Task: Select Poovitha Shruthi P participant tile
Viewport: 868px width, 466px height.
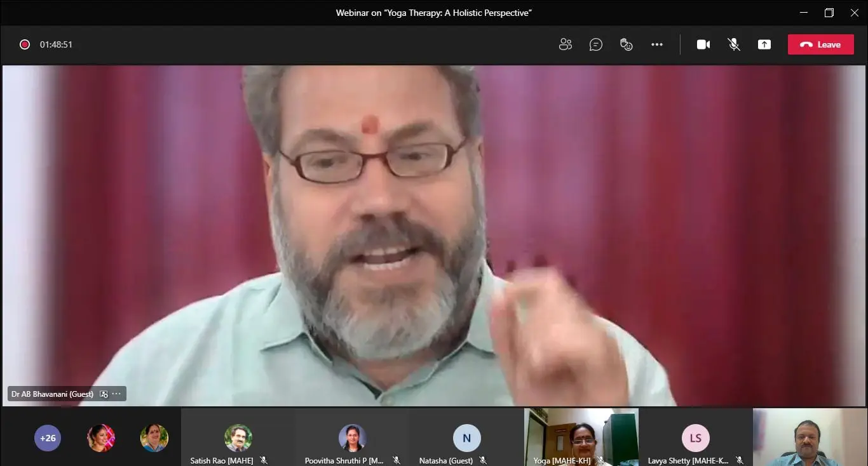Action: tap(352, 437)
